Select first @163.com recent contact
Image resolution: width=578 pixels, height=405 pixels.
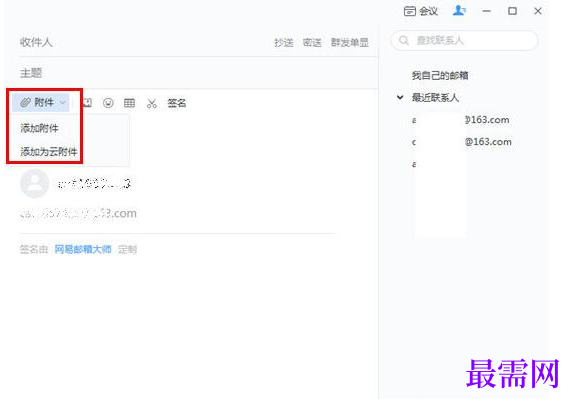coord(461,120)
